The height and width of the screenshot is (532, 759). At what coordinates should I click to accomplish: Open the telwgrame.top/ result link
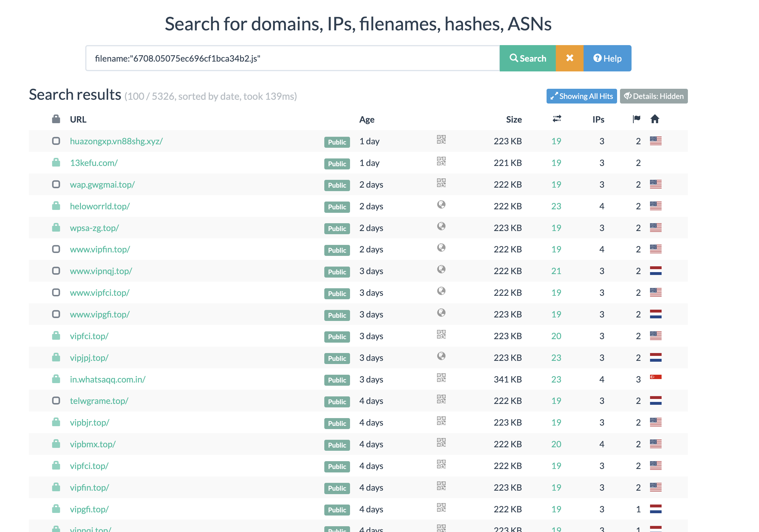pos(99,401)
